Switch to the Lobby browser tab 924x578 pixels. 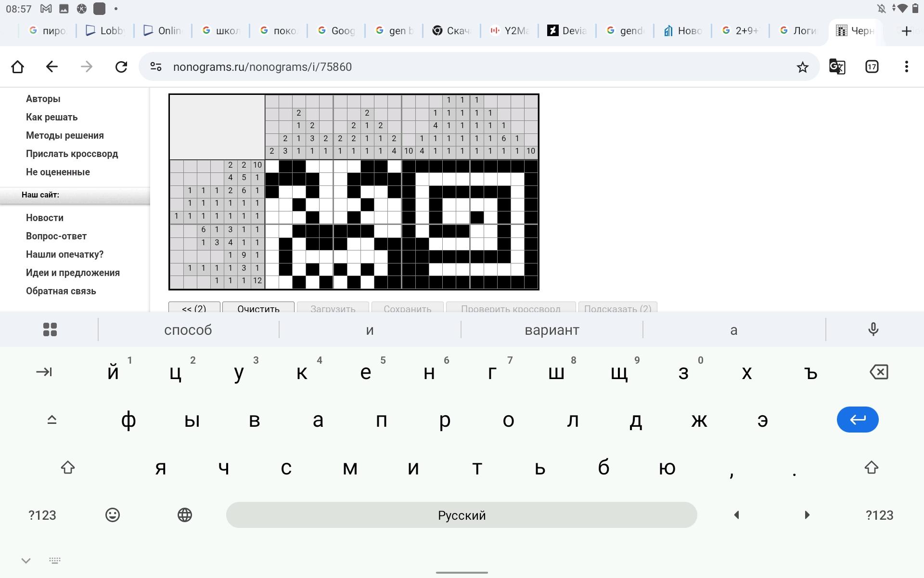tap(105, 31)
